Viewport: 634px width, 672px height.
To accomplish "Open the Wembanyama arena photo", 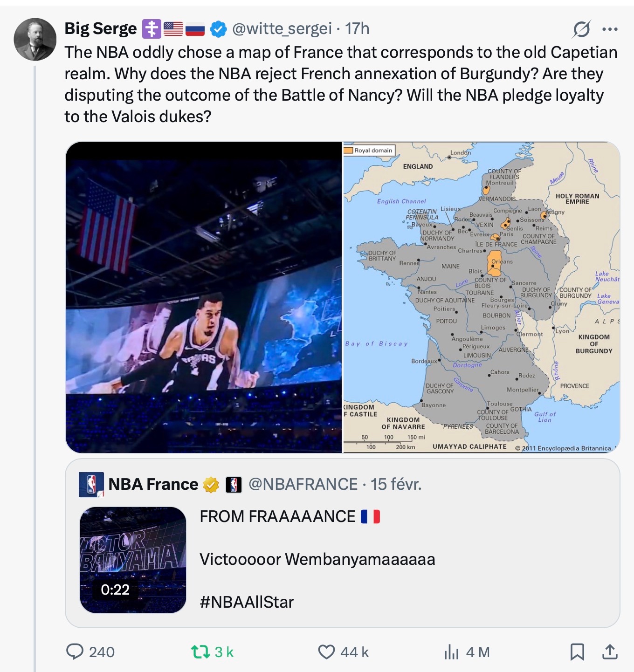I will [204, 297].
